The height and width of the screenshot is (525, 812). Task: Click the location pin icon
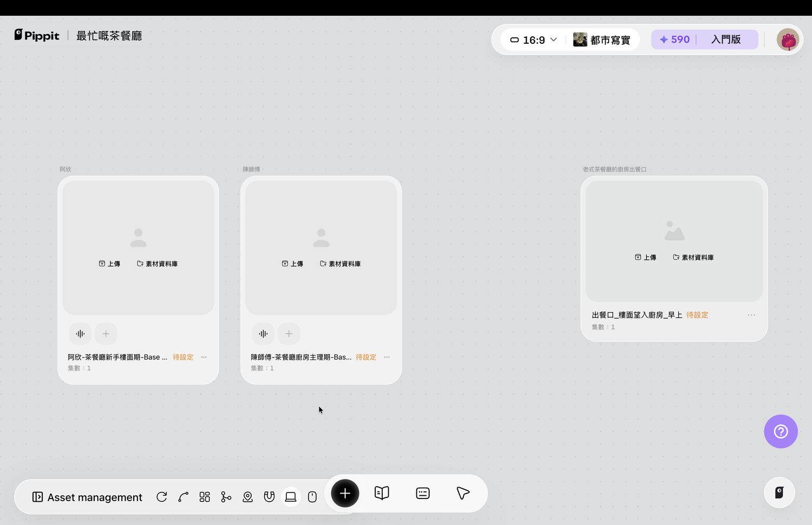pyautogui.click(x=247, y=497)
